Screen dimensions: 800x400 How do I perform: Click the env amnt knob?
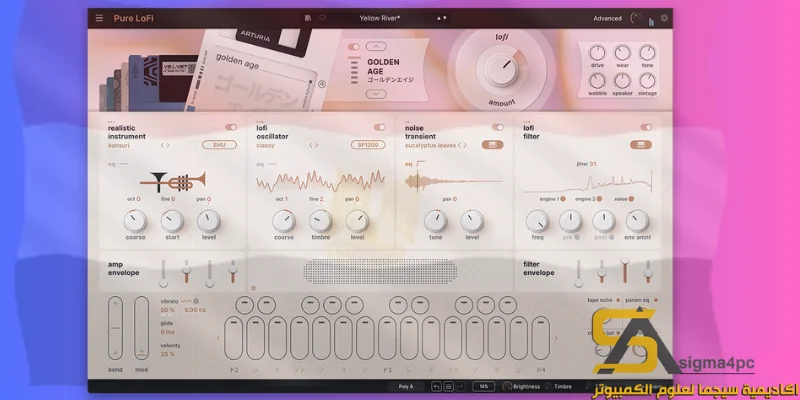[x=637, y=221]
